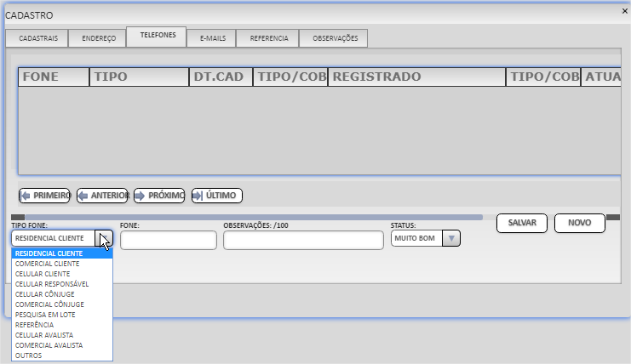Screen dimensions: 631x364
Task: Collapse the Tipo Fone dropdown arrow
Action: pos(105,239)
